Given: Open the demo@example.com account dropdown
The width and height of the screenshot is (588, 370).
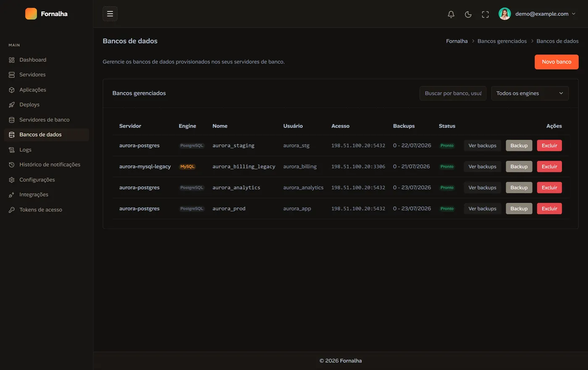Looking at the screenshot, I should coord(537,14).
